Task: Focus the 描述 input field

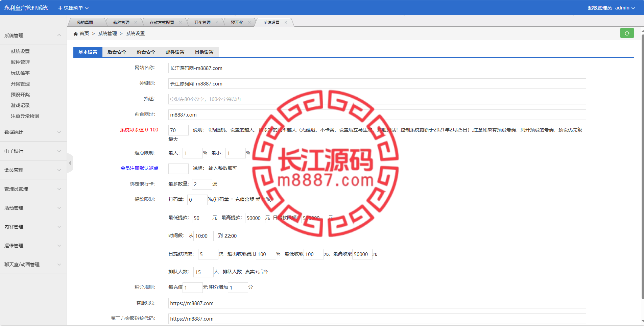Action: [x=377, y=99]
